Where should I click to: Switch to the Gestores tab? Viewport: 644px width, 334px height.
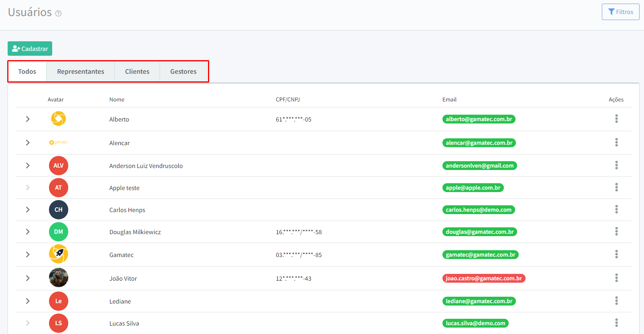pos(183,71)
